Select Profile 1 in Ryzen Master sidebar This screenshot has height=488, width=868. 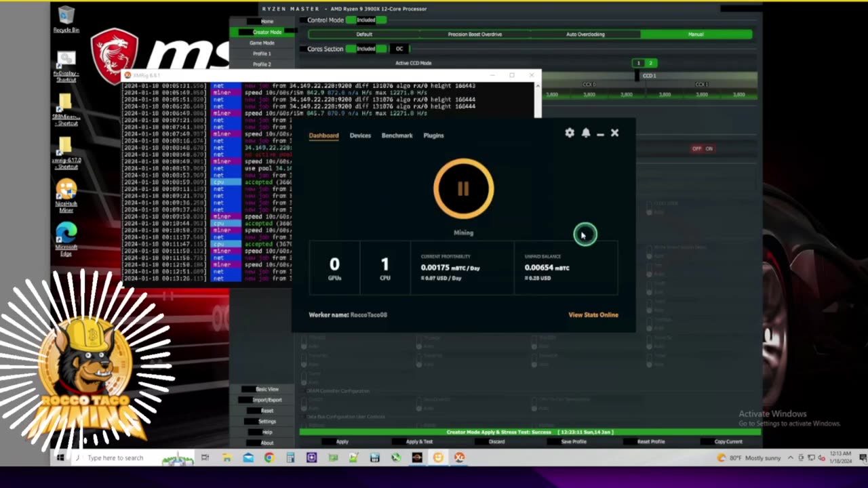[262, 54]
